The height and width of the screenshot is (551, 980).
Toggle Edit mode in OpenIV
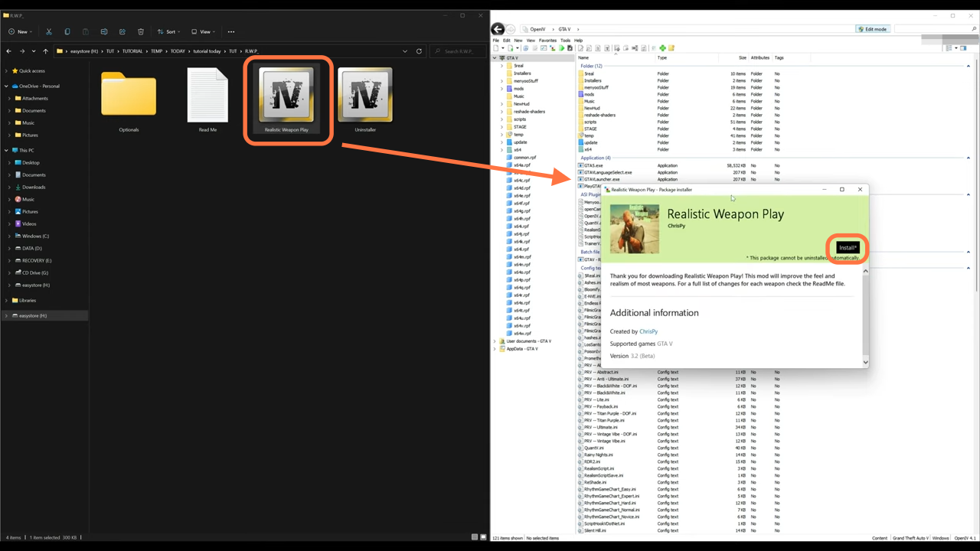pos(872,29)
